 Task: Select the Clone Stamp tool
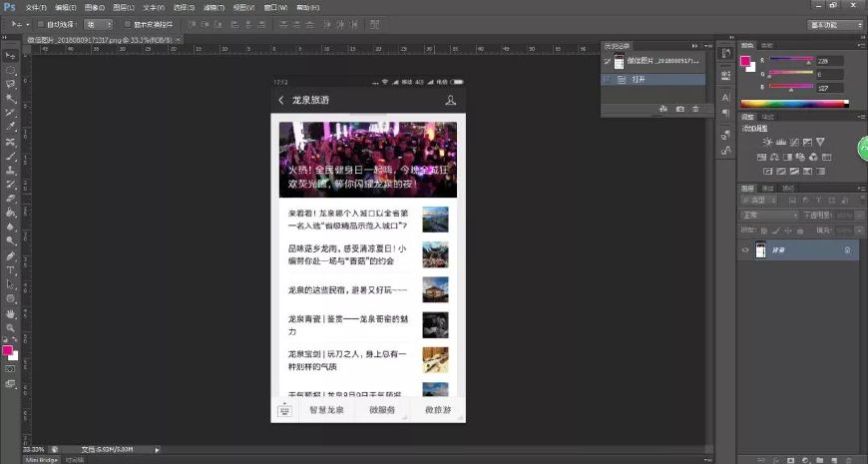pyautogui.click(x=10, y=171)
